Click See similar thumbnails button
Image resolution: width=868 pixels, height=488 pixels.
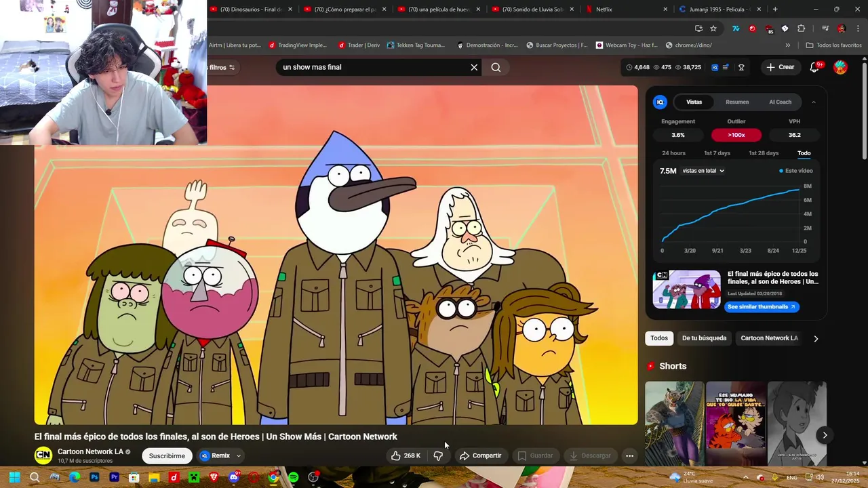(x=761, y=306)
